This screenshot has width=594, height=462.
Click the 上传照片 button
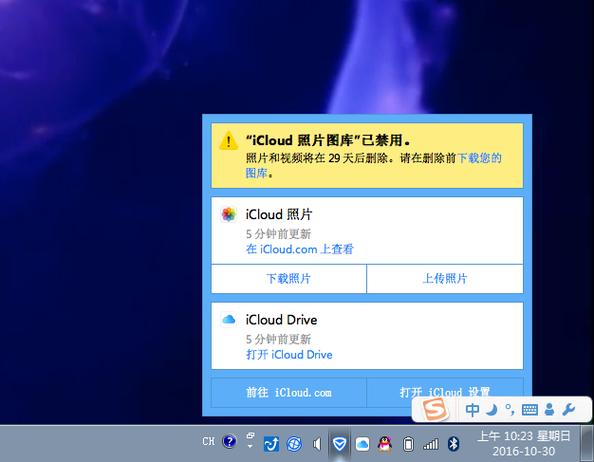pos(445,279)
